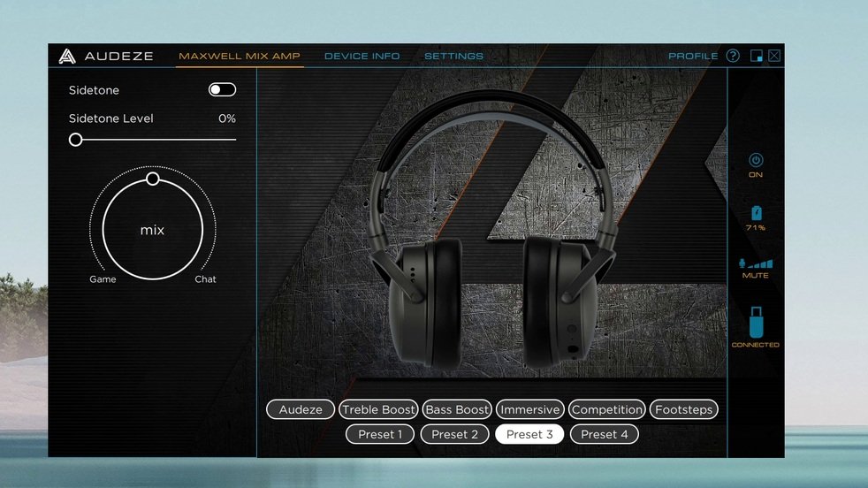Viewport: 868px width, 488px height.
Task: Select the Audeze EQ preset
Action: tap(301, 409)
